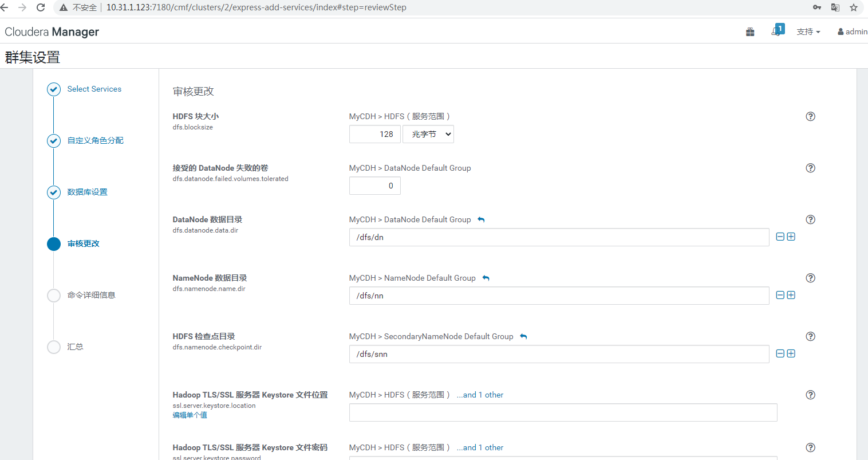Select the 命令详细信息 step
Image resolution: width=868 pixels, height=460 pixels.
click(91, 295)
